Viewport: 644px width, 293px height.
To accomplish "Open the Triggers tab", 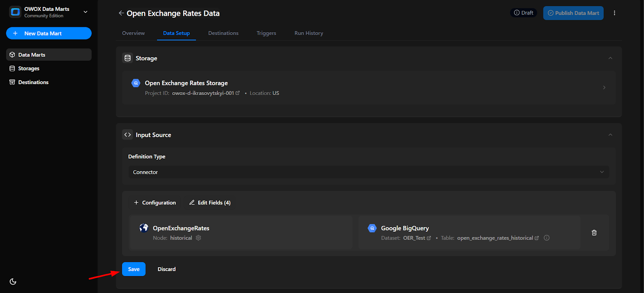I will [x=266, y=33].
